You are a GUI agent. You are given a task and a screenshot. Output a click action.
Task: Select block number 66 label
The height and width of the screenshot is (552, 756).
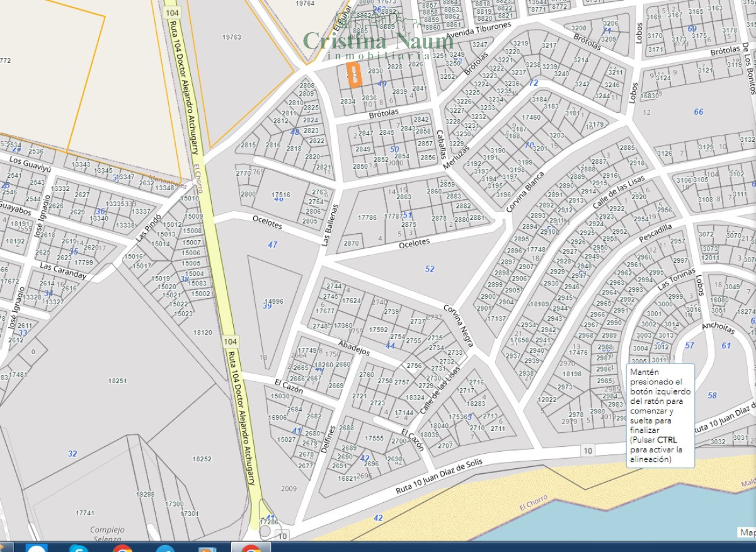pos(699,112)
